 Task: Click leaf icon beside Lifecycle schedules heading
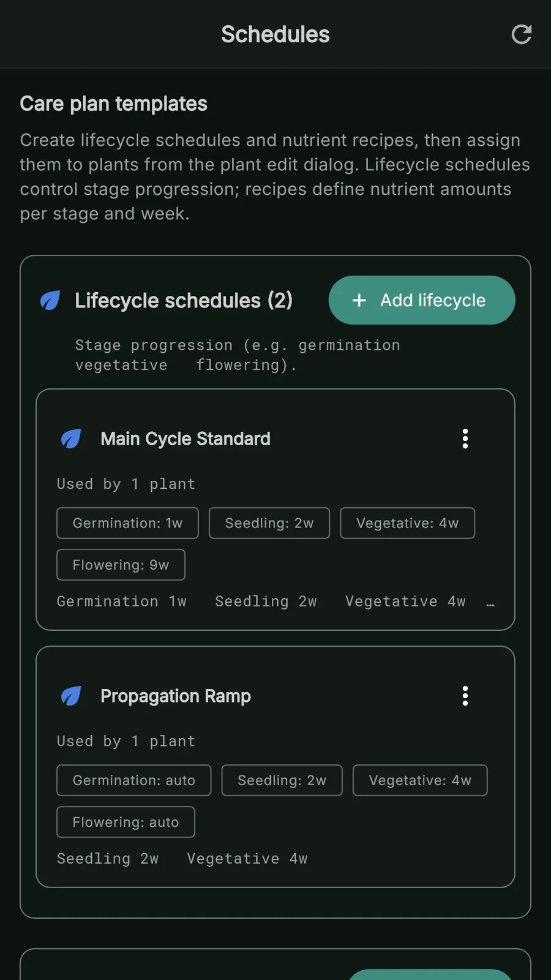pyautogui.click(x=50, y=300)
